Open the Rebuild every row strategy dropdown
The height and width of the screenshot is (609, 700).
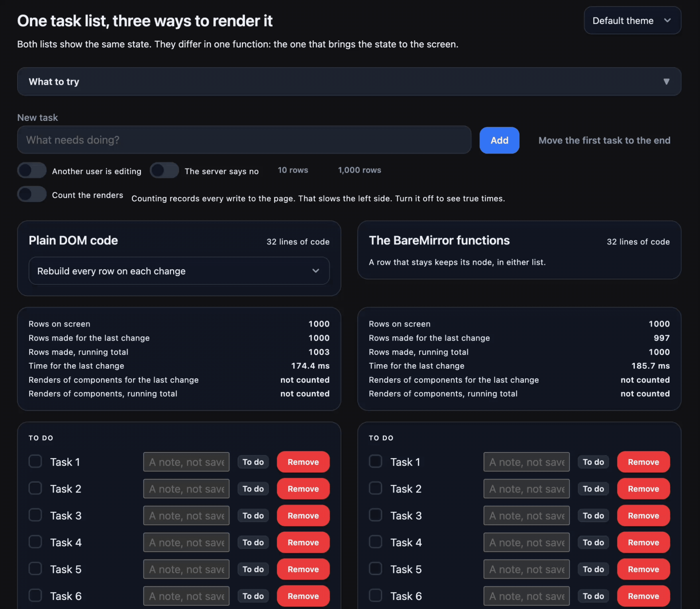click(x=179, y=271)
